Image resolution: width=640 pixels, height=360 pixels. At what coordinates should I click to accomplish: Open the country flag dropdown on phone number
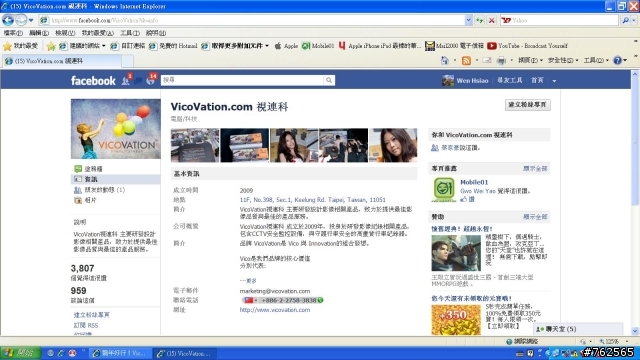251,300
